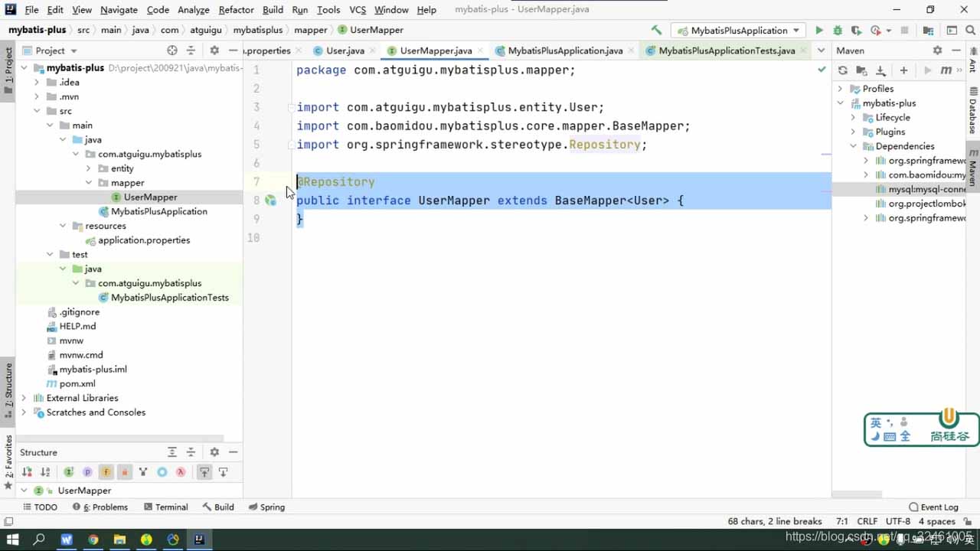Open the VCS menu

[358, 10]
